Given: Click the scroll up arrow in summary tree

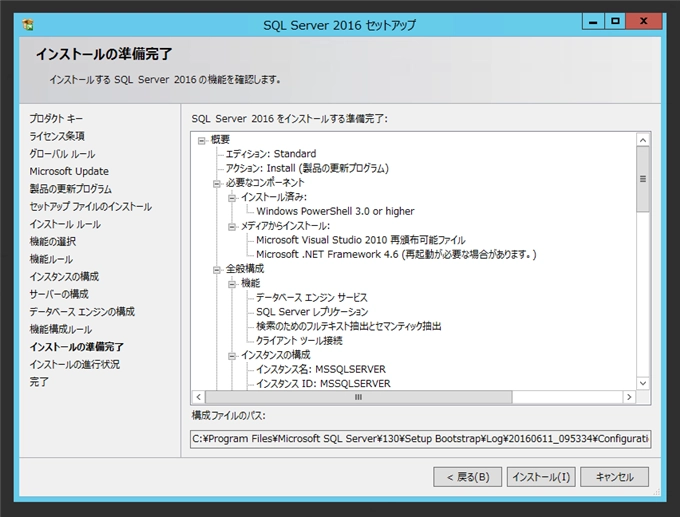Looking at the screenshot, I should click(x=643, y=140).
